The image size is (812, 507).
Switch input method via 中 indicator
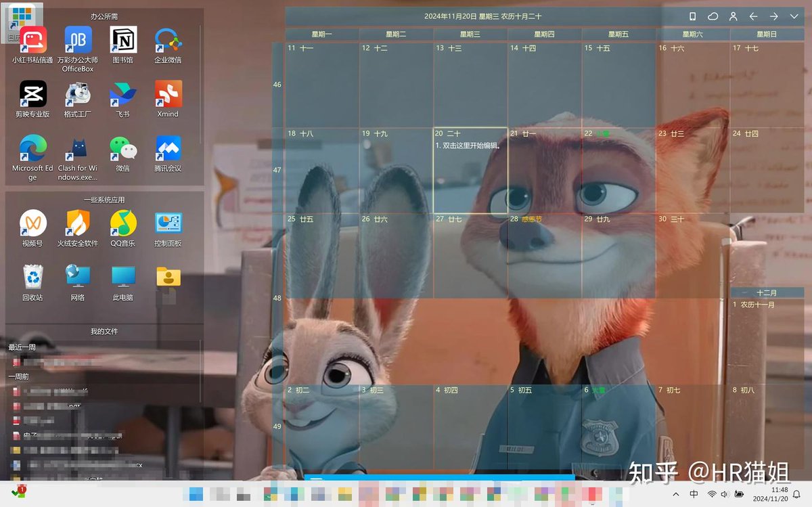point(694,494)
